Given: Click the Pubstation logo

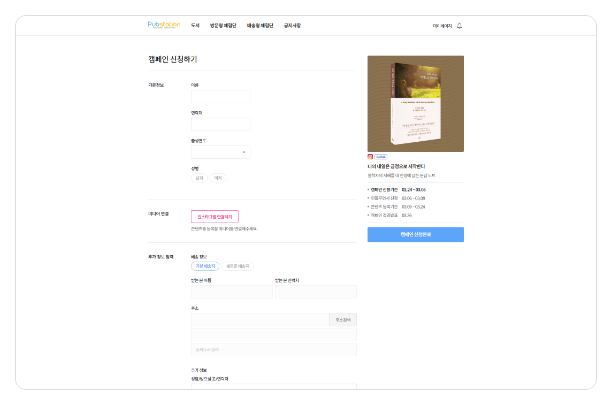Looking at the screenshot, I should pos(162,26).
